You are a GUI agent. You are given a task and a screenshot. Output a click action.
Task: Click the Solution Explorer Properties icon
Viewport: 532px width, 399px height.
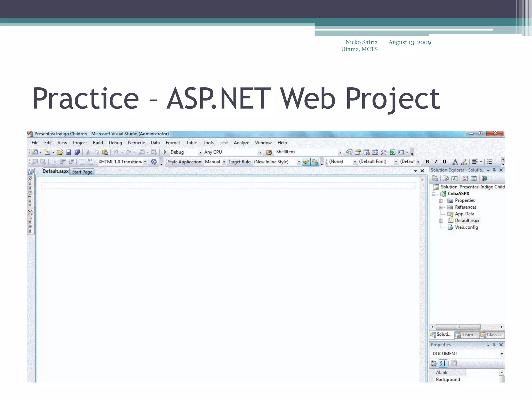[435, 178]
